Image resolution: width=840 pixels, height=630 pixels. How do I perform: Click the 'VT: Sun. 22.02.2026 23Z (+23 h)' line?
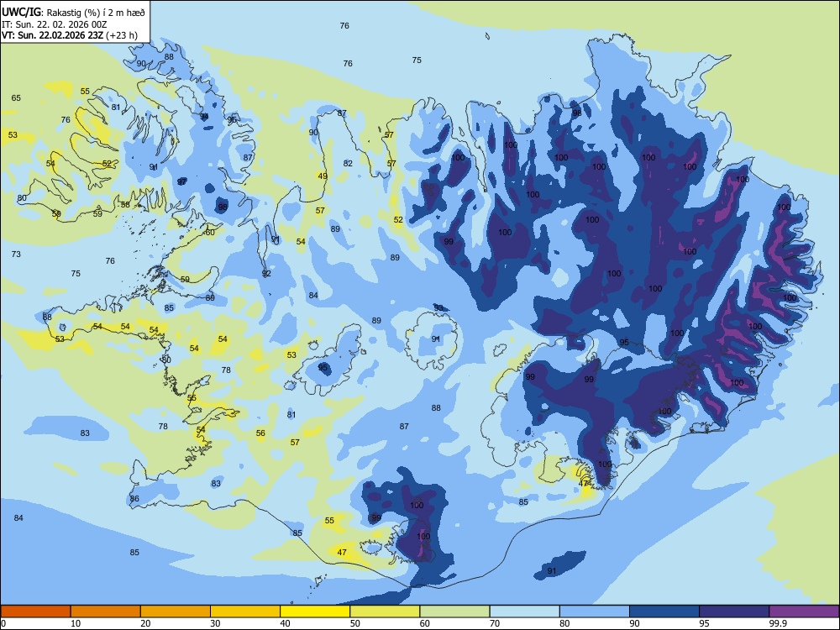[70, 35]
